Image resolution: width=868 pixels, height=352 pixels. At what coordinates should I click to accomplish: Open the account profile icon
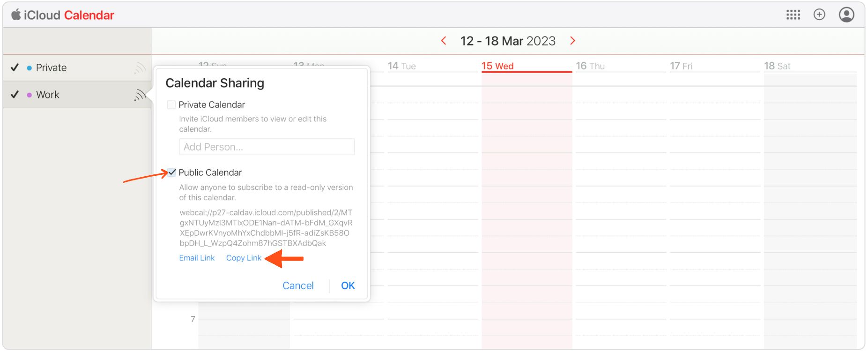[x=846, y=15]
